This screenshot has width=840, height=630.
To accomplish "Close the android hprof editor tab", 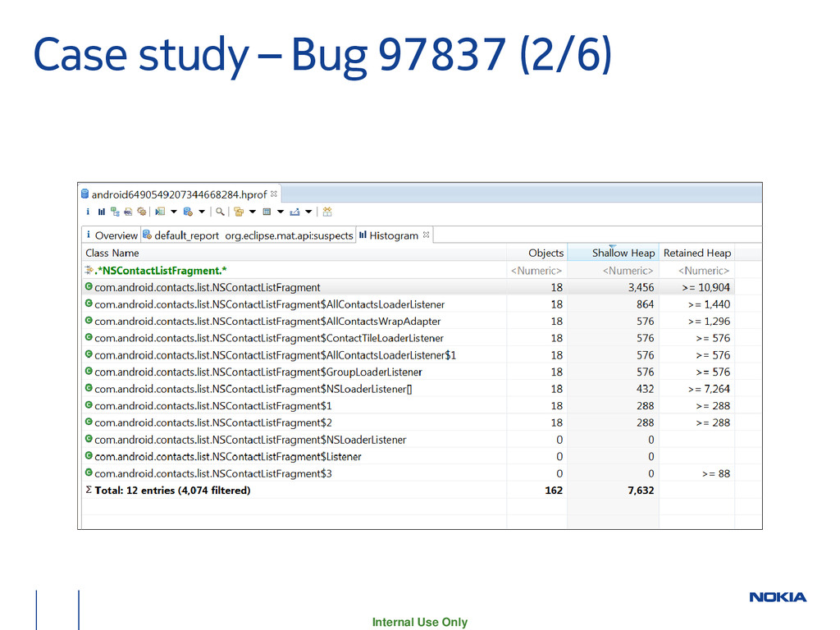I will pos(275,194).
